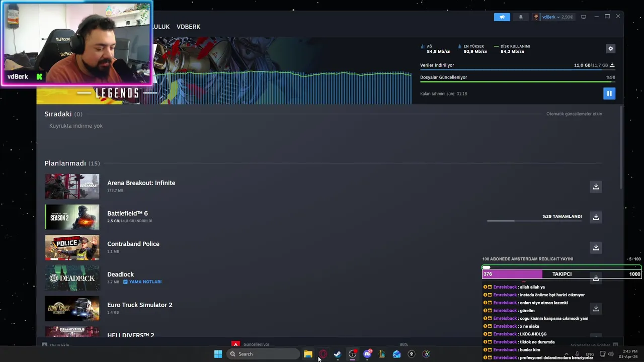Click Battlefield 6 %29 progress bar
Screen dimensions: 644x362
[x=534, y=221]
